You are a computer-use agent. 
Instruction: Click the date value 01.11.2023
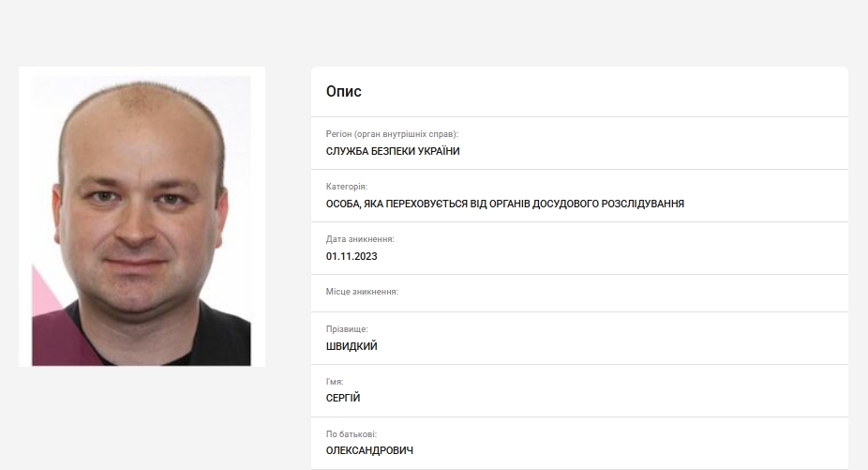(352, 257)
